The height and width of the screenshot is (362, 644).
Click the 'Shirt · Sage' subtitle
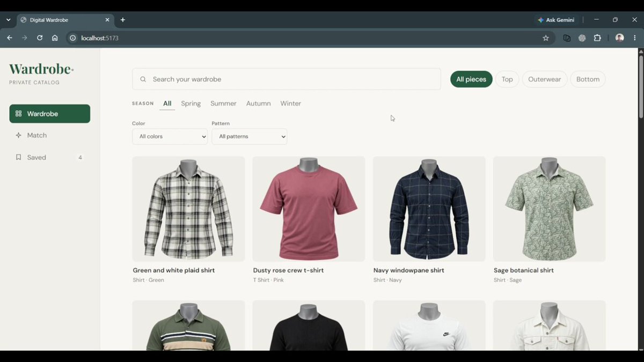coord(508,280)
